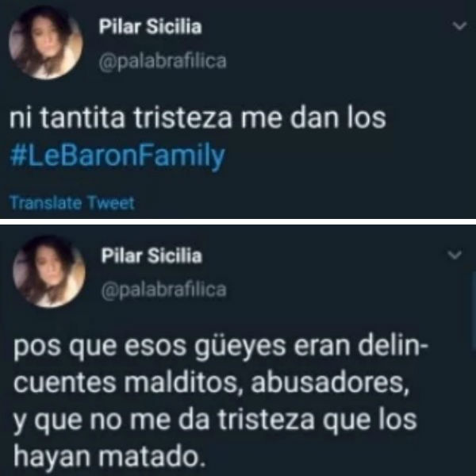Click @palabrafilica handle in first tweet
Image resolution: width=476 pixels, height=476 pixels.
pyautogui.click(x=163, y=61)
